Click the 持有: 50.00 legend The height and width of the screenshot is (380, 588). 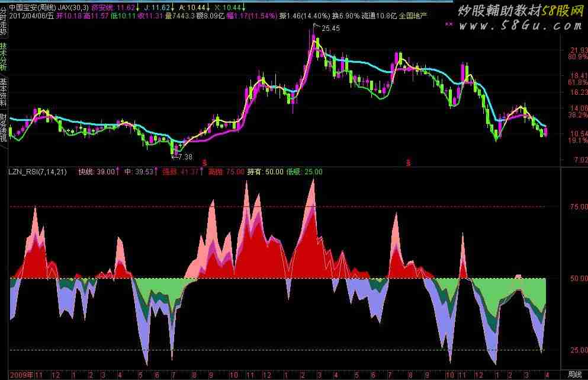click(x=265, y=172)
